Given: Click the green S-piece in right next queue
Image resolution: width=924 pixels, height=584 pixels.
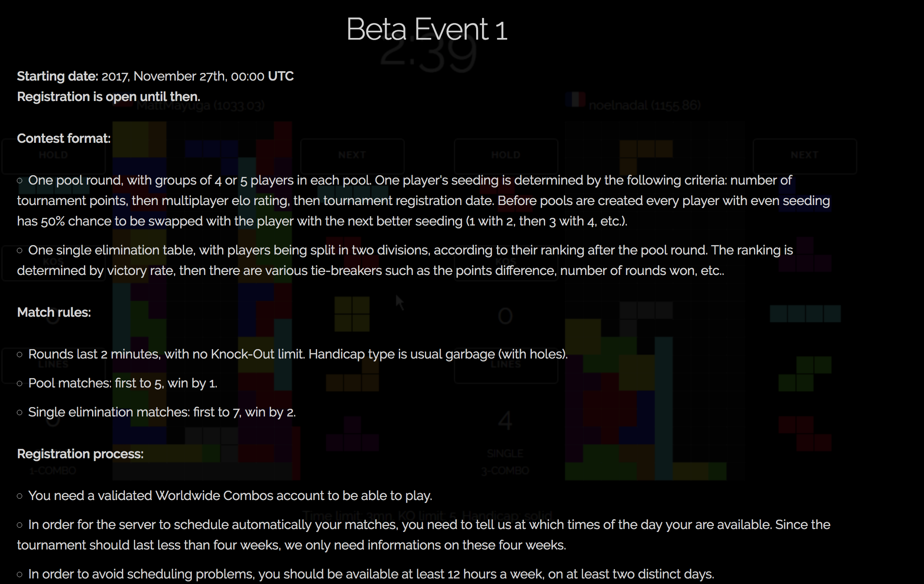Looking at the screenshot, I should coord(805,374).
